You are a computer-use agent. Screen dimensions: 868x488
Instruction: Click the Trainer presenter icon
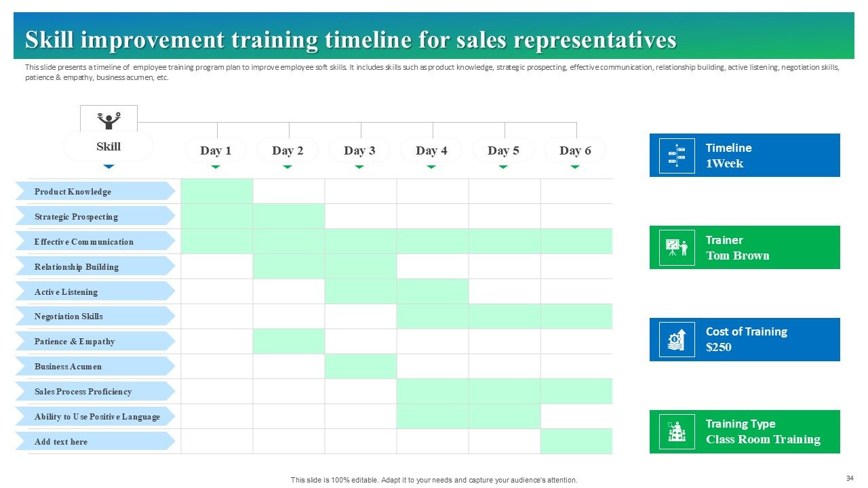point(677,248)
